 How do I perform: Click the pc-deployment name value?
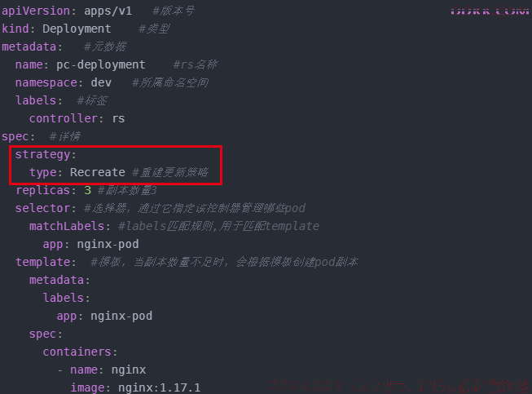(x=101, y=65)
